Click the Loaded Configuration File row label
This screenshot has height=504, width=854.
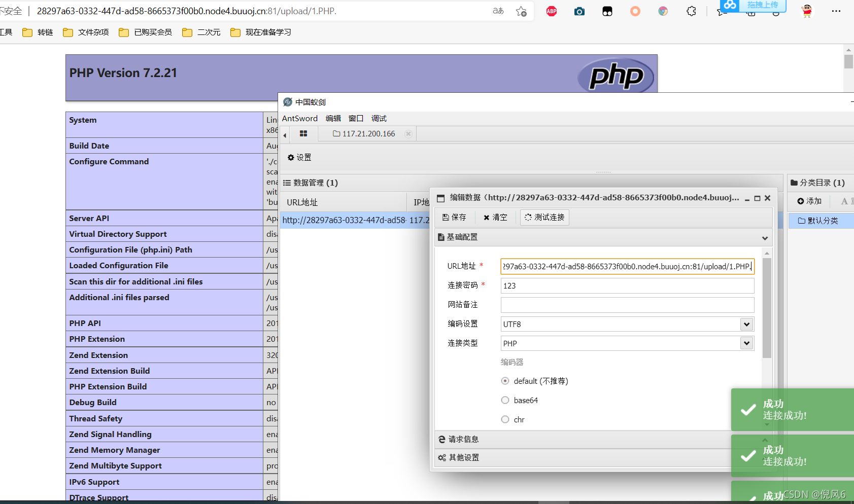(x=119, y=266)
